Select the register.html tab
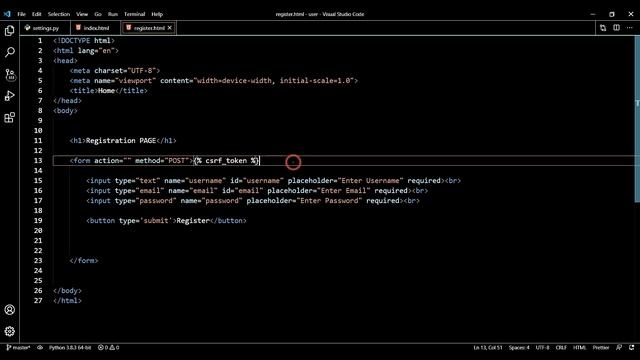The width and height of the screenshot is (640, 360). click(149, 28)
